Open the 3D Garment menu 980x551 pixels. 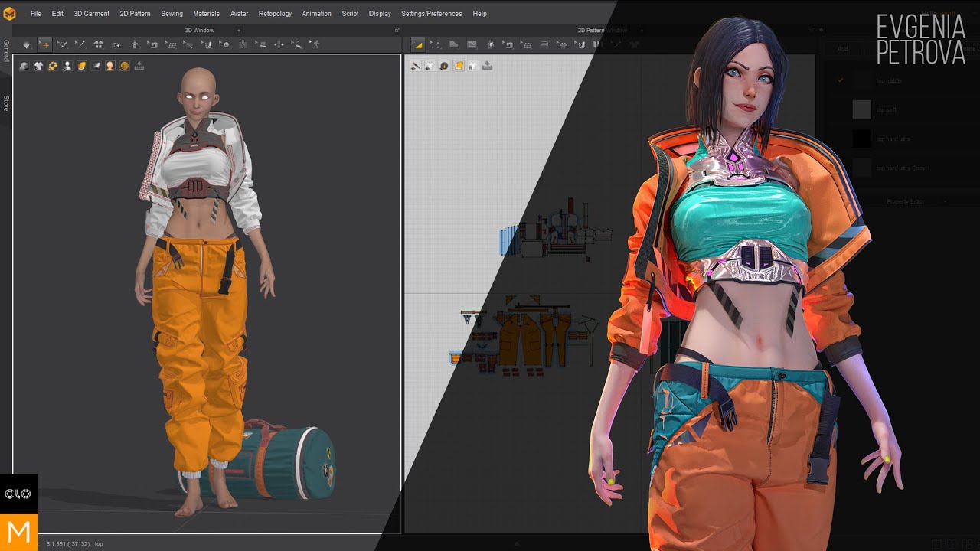point(91,14)
